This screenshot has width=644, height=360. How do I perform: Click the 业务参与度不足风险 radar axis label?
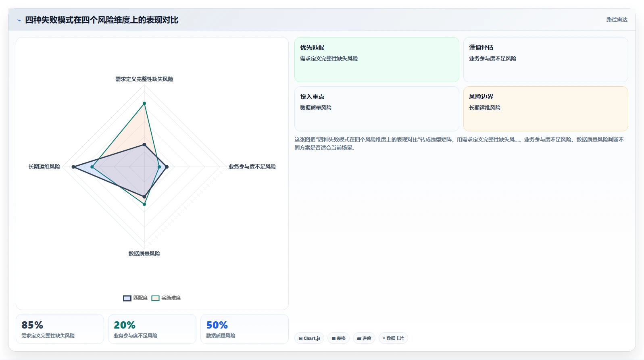(x=252, y=166)
